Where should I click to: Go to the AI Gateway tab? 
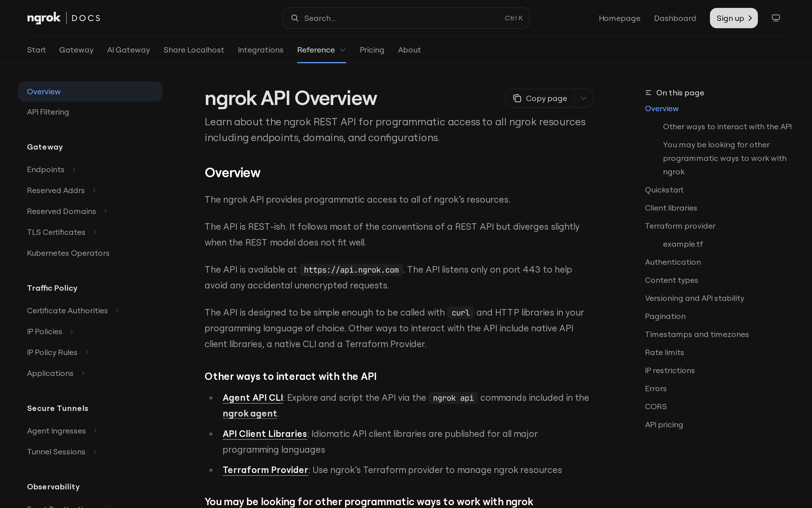tap(129, 50)
